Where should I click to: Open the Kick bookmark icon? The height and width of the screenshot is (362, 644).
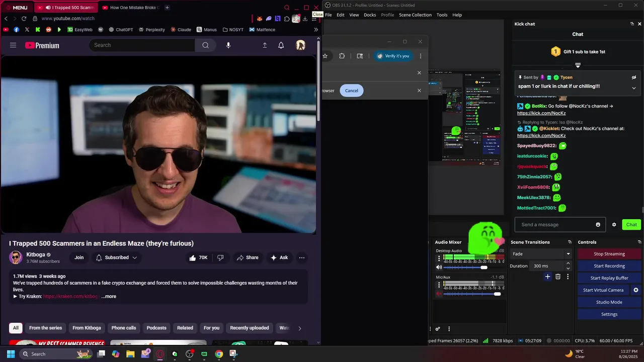(38, 30)
